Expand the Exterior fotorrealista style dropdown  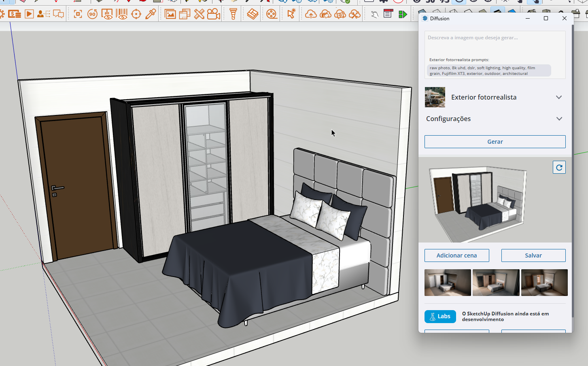(558, 97)
